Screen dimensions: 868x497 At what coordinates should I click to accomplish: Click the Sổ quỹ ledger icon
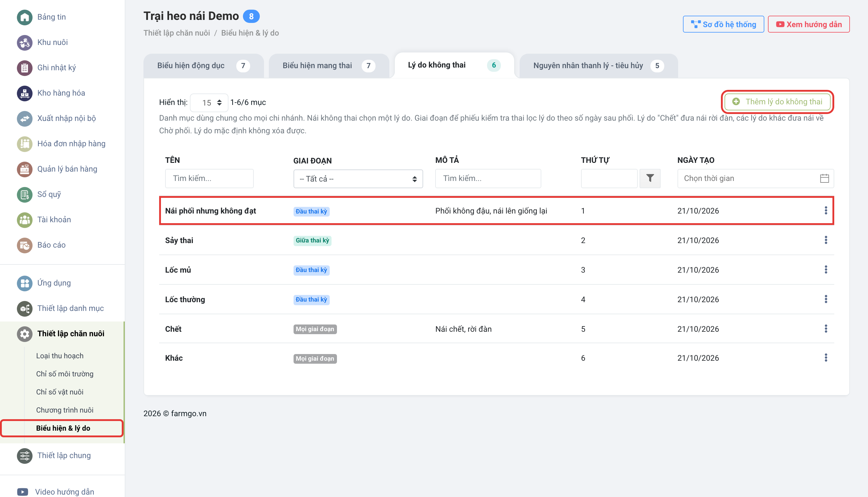click(x=24, y=194)
